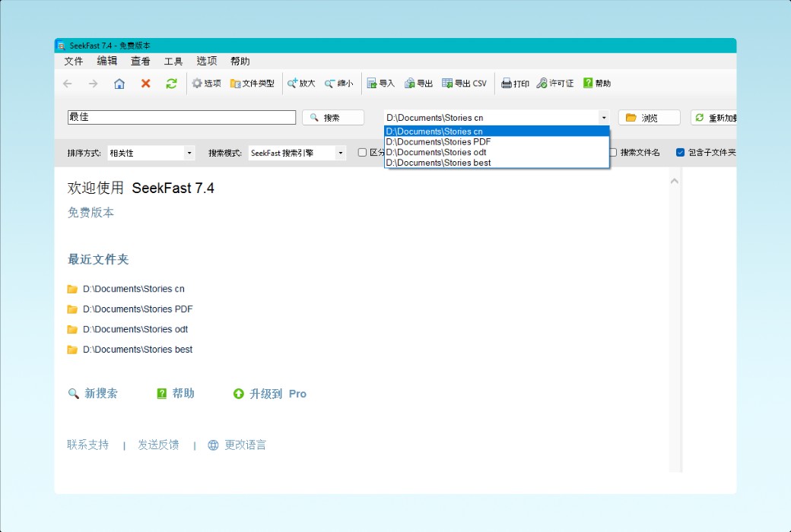
Task: Click the 重新加载 reload button
Action: click(714, 118)
